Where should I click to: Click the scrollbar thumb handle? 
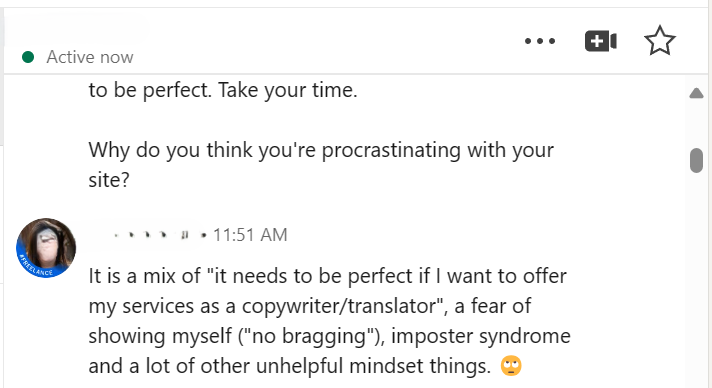coord(696,160)
